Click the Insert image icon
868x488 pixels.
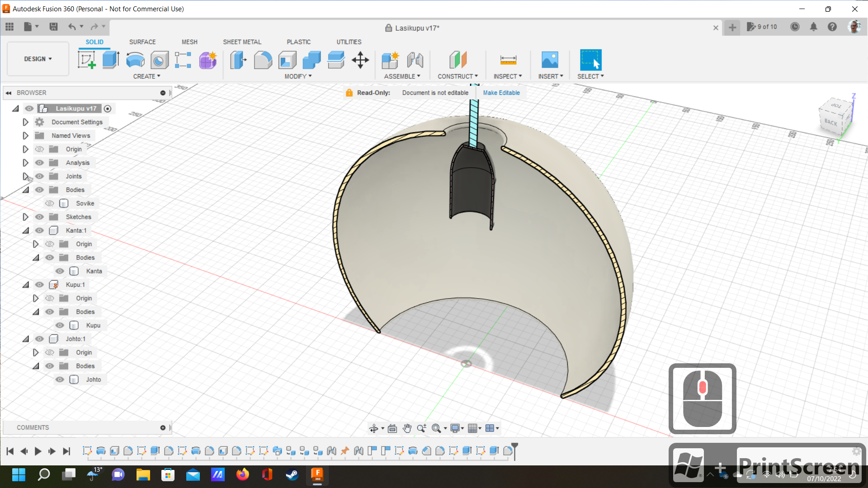pyautogui.click(x=550, y=60)
